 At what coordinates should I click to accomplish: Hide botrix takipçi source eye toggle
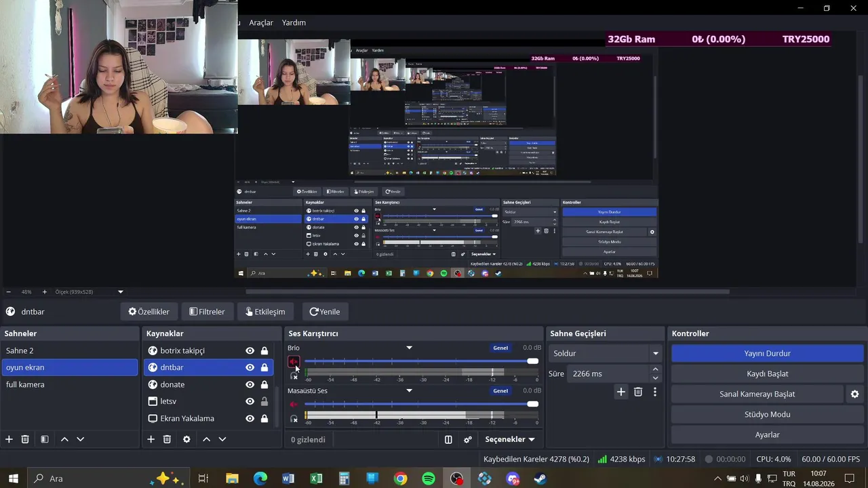click(250, 350)
